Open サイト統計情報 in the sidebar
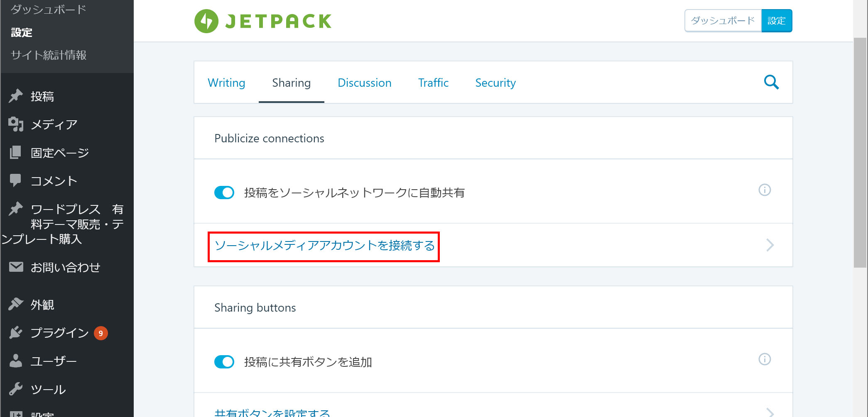 [49, 55]
